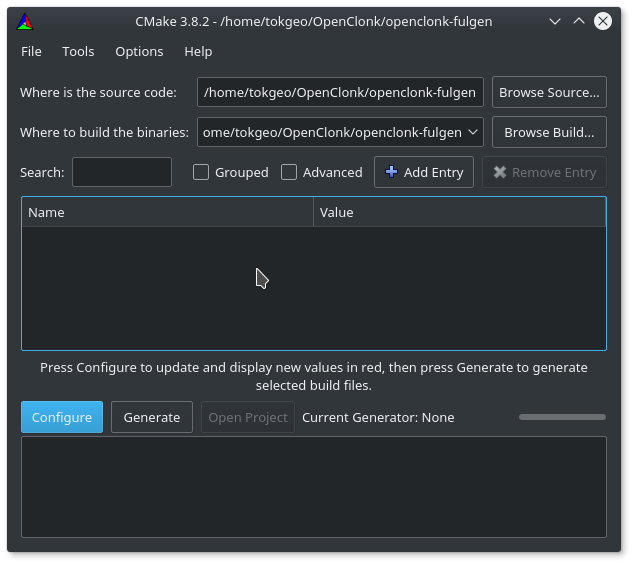Image resolution: width=634 pixels, height=565 pixels.
Task: Click the 'Where is the source code:' label
Action: (98, 92)
